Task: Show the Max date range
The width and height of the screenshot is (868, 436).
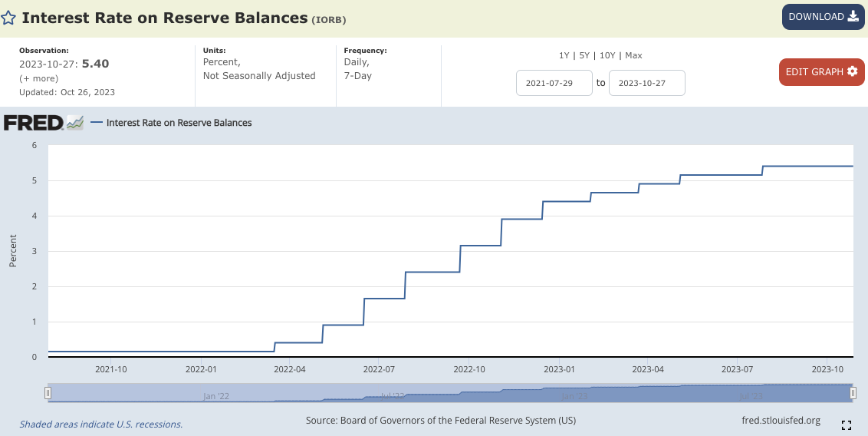Action: [x=633, y=55]
